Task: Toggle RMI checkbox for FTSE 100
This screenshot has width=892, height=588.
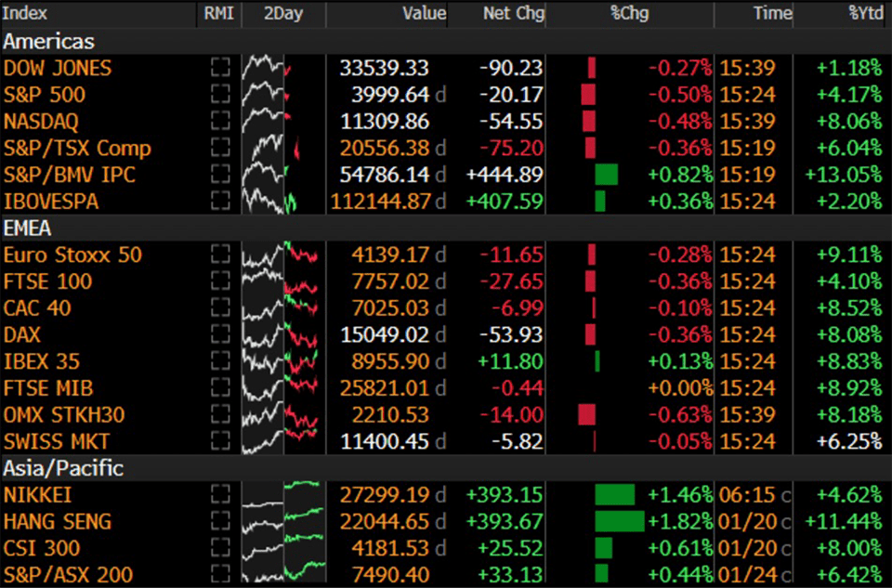Action: point(220,281)
